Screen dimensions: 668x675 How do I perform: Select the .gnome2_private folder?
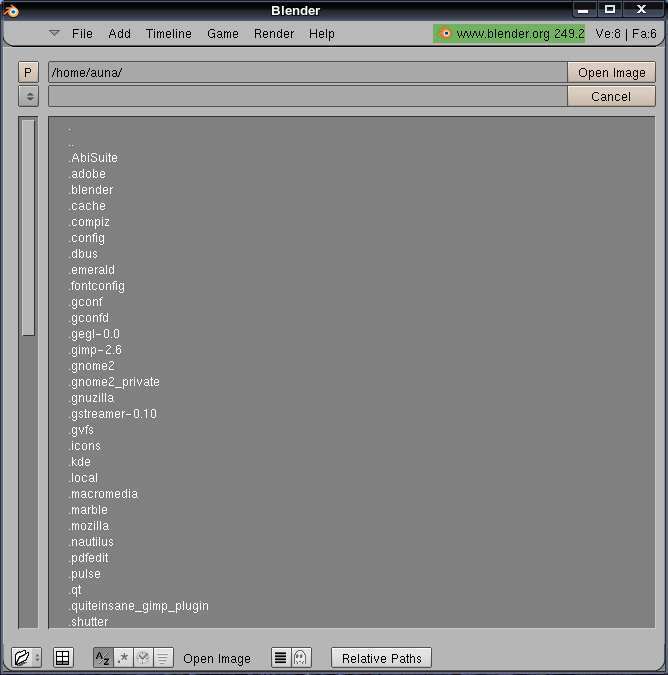114,382
